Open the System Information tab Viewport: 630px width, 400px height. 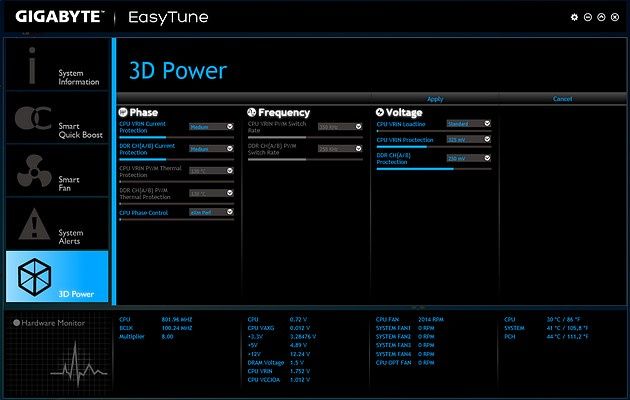click(57, 64)
